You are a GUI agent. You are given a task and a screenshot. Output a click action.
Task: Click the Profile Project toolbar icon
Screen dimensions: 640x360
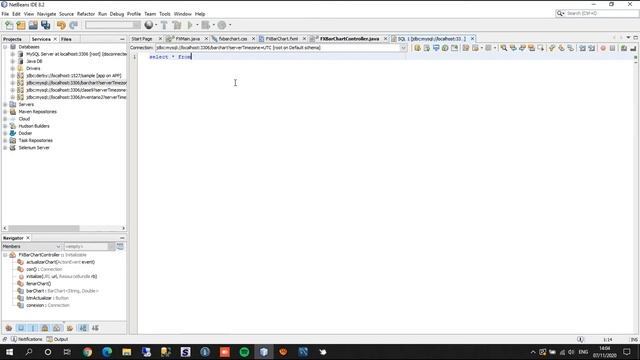222,25
